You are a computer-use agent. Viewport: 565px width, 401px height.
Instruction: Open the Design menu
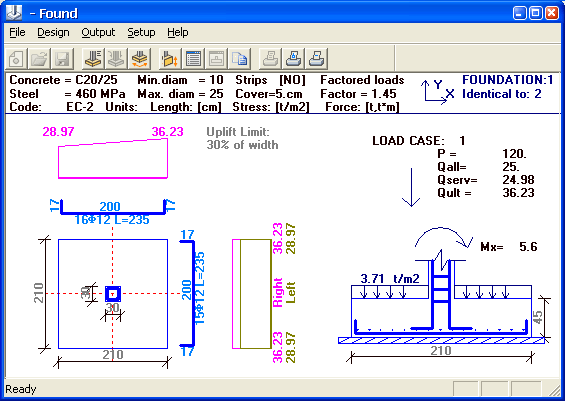click(53, 32)
